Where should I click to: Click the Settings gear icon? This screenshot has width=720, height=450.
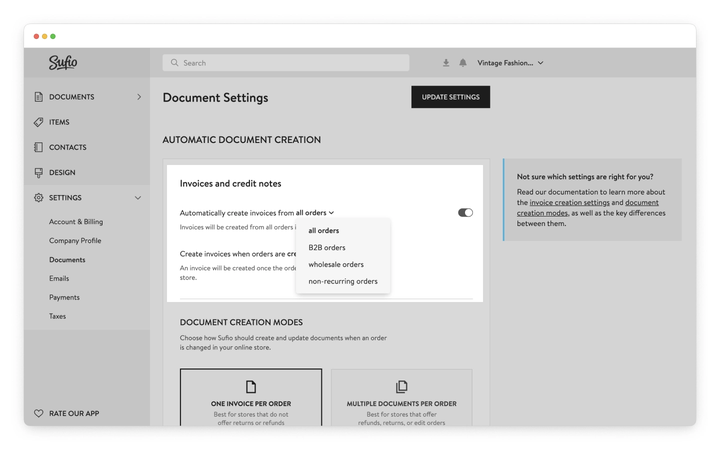39,198
